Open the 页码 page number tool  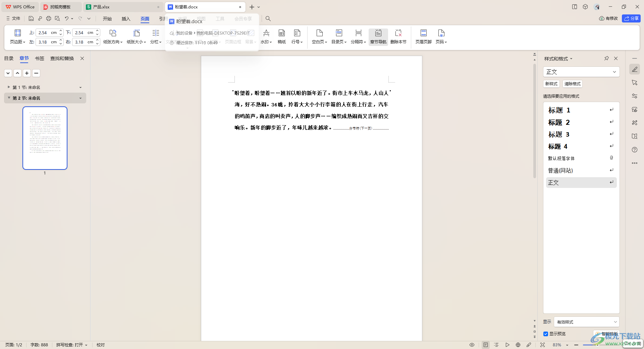point(441,37)
